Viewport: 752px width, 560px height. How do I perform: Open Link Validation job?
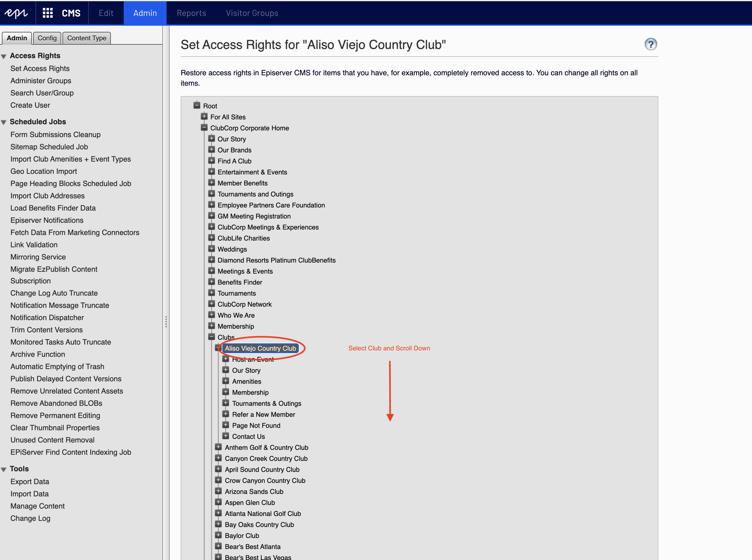[34, 245]
